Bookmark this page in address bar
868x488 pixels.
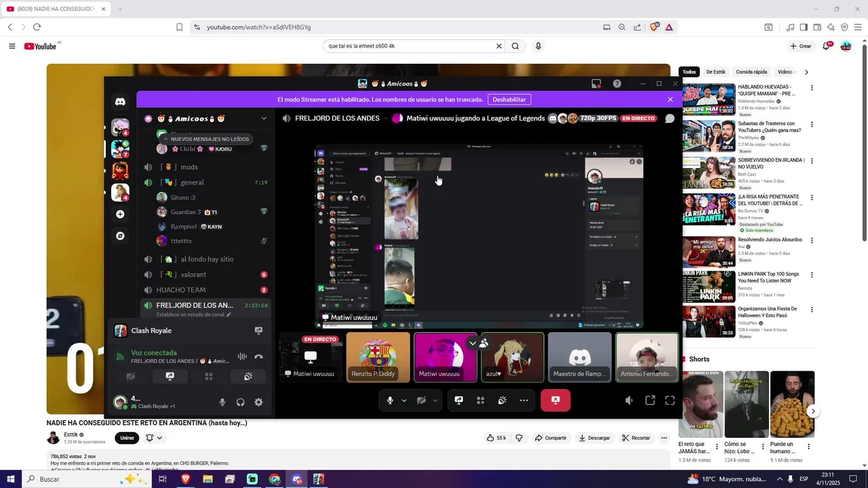[x=179, y=27]
